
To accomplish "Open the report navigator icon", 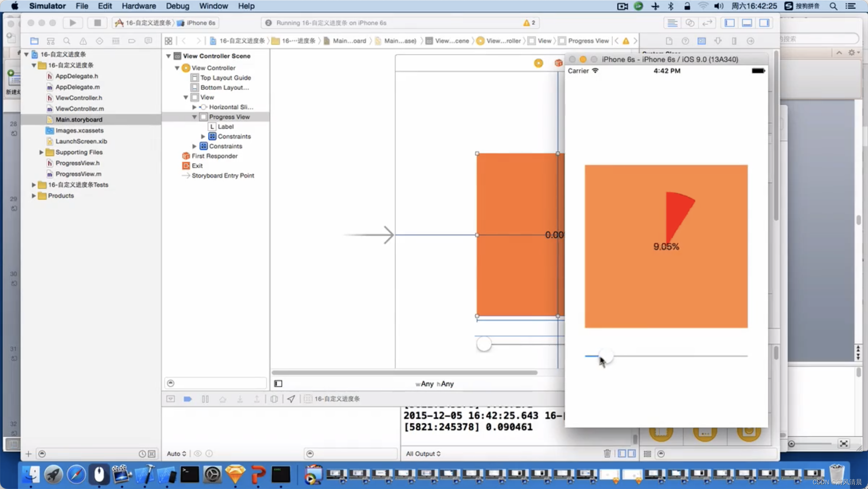I will pos(148,41).
